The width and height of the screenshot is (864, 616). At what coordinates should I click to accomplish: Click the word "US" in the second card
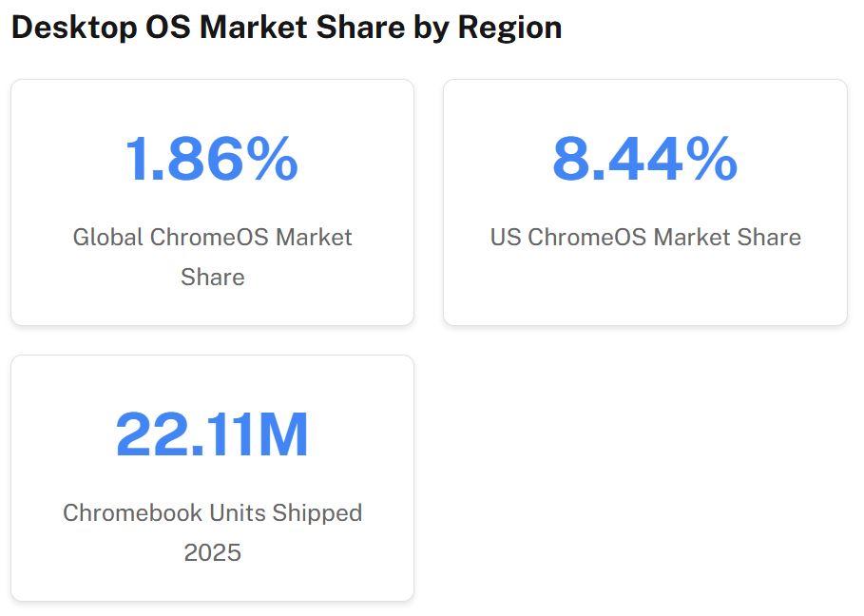pyautogui.click(x=506, y=237)
